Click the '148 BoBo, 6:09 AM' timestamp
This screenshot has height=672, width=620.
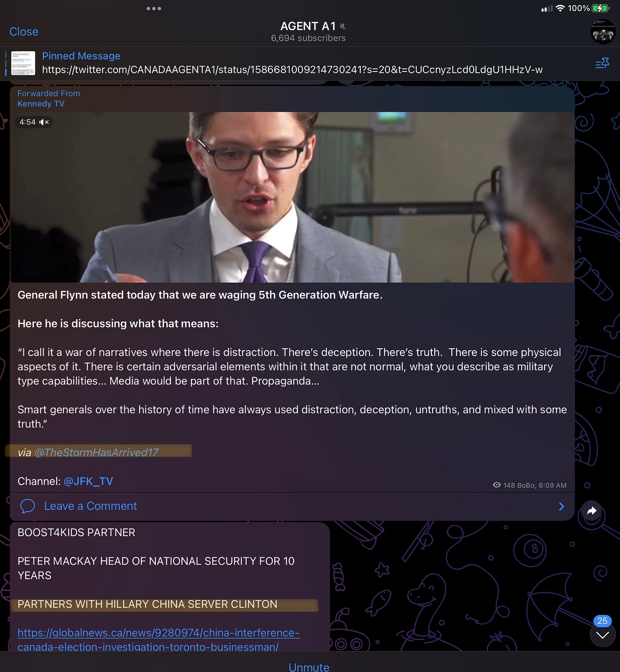(535, 485)
